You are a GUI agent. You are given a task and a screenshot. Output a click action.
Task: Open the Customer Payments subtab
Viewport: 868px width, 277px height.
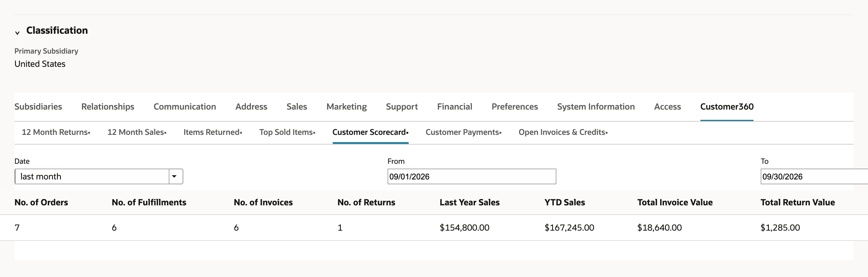click(464, 132)
